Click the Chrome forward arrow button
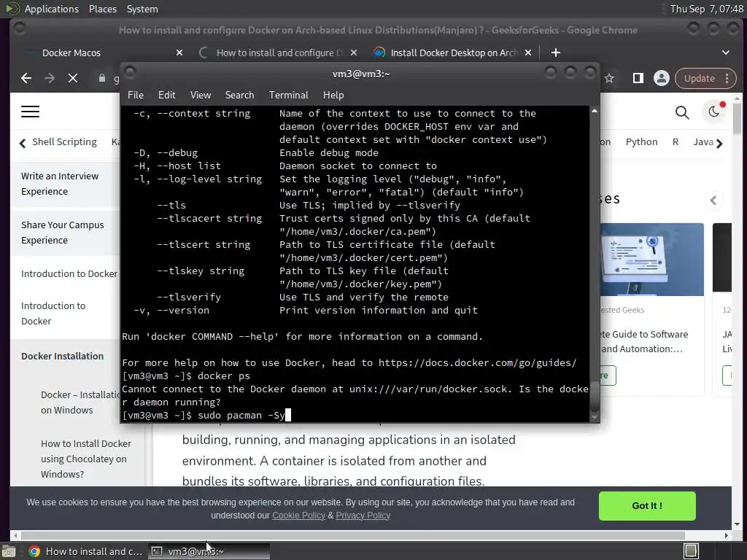 point(50,78)
